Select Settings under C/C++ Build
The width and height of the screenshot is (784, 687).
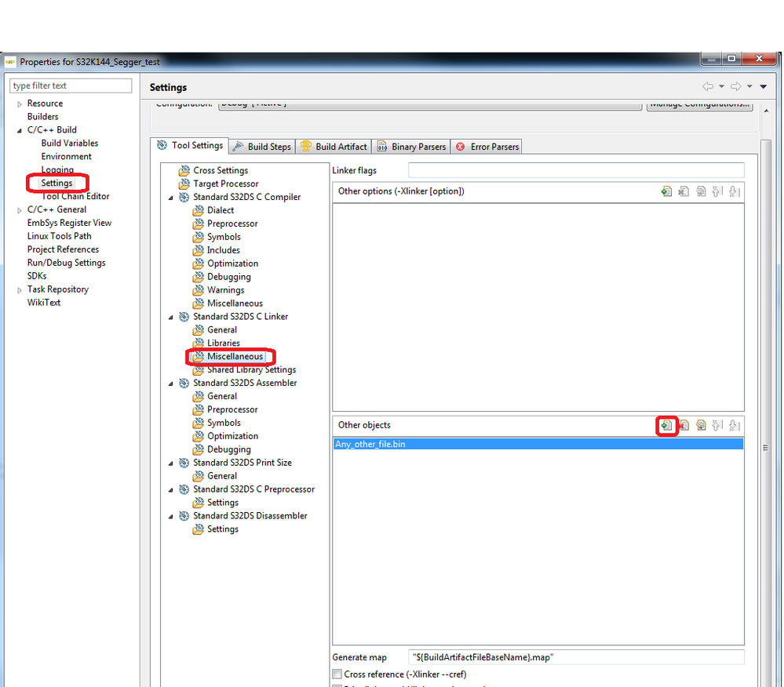pyautogui.click(x=57, y=183)
